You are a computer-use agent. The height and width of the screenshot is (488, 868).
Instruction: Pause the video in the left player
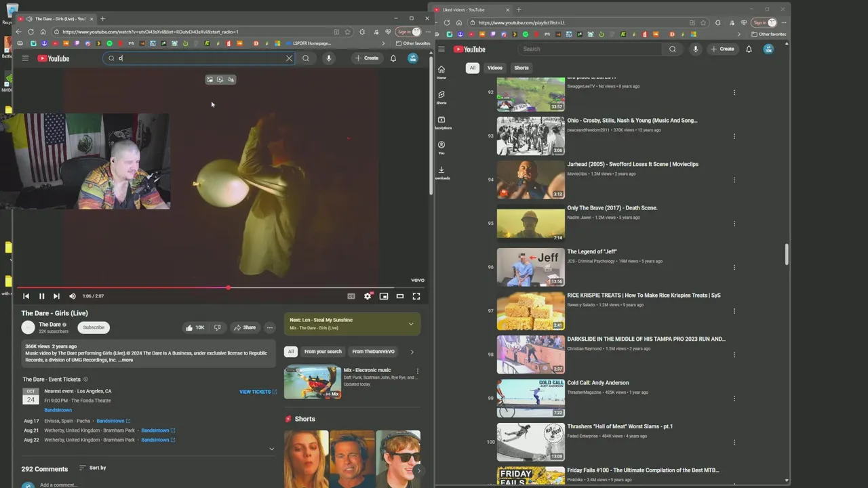(x=41, y=296)
